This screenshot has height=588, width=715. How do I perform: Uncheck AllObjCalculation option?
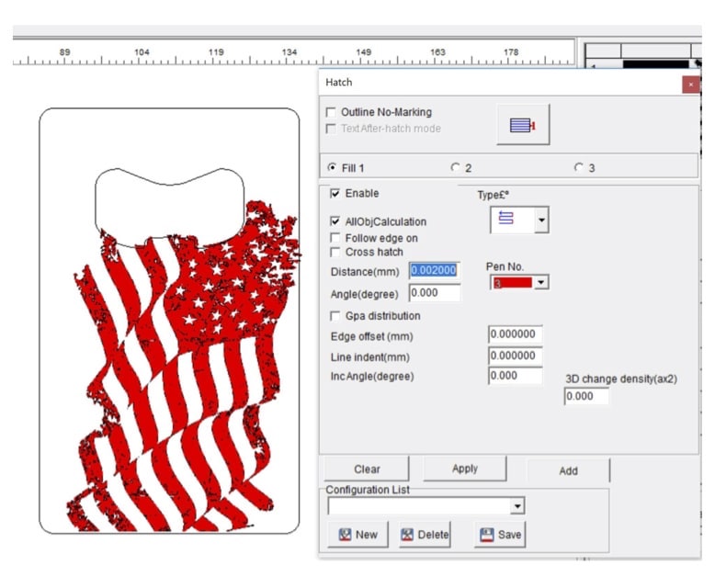(x=335, y=221)
